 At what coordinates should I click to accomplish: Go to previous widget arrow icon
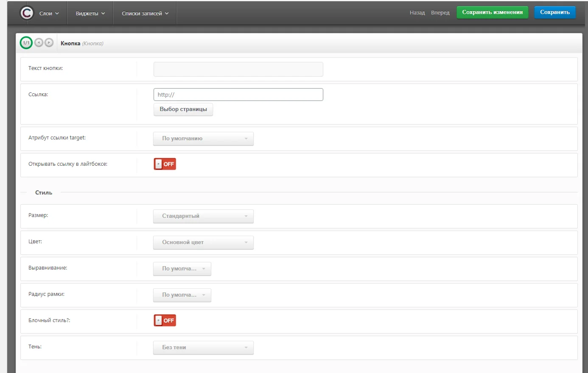pyautogui.click(x=39, y=42)
